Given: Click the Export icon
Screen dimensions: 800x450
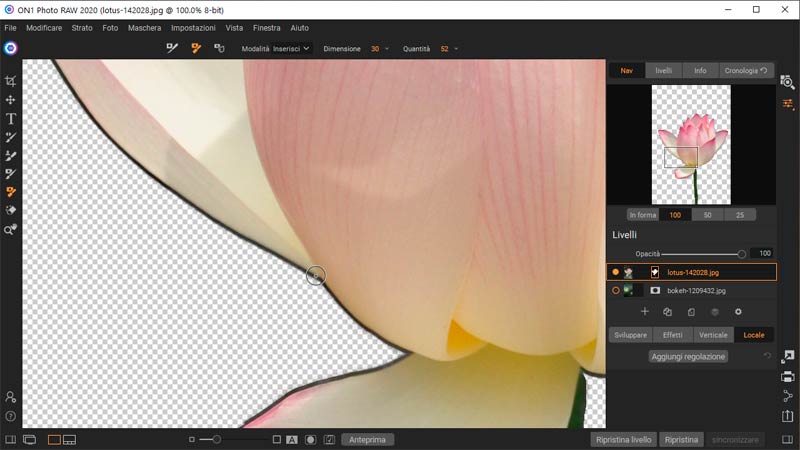Looking at the screenshot, I should [787, 416].
